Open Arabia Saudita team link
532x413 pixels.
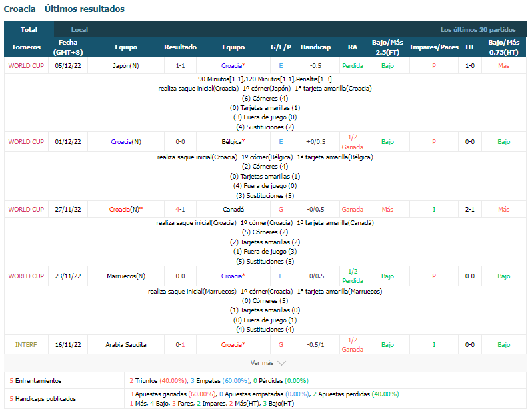pyautogui.click(x=126, y=344)
